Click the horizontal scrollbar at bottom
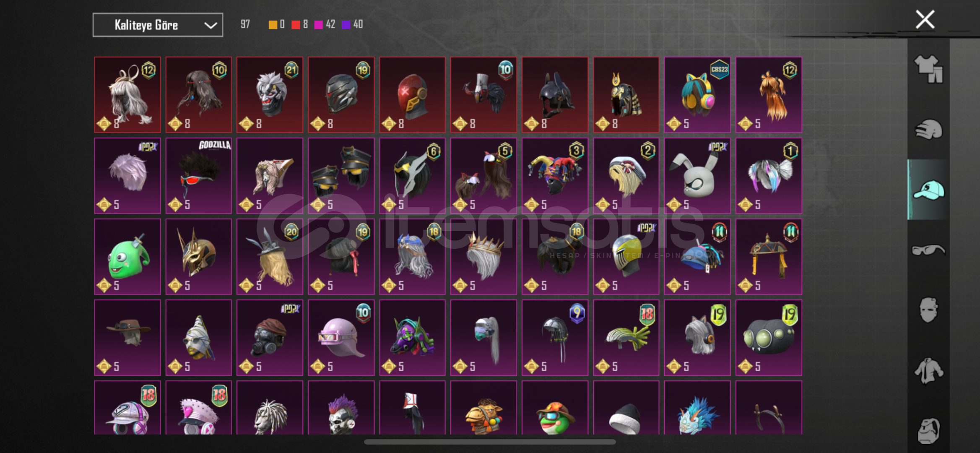 coord(490,442)
